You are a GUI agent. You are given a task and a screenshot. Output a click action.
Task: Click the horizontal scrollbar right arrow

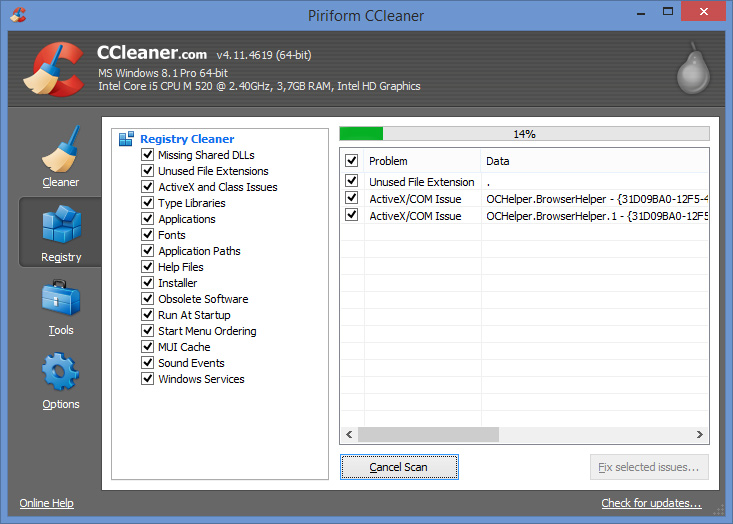(699, 434)
